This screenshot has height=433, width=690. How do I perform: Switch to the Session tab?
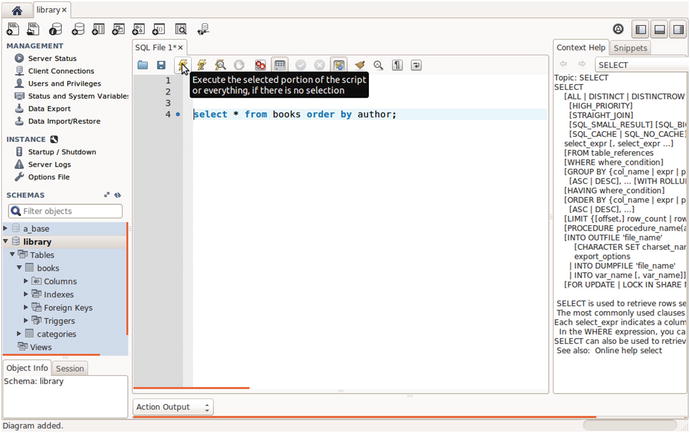tap(70, 368)
